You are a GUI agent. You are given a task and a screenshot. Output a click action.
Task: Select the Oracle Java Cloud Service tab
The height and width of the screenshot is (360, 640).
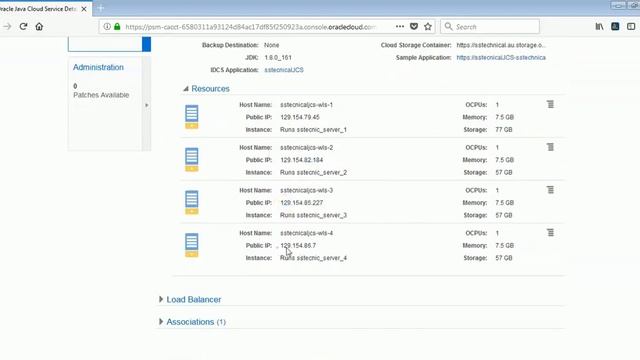[x=41, y=9]
